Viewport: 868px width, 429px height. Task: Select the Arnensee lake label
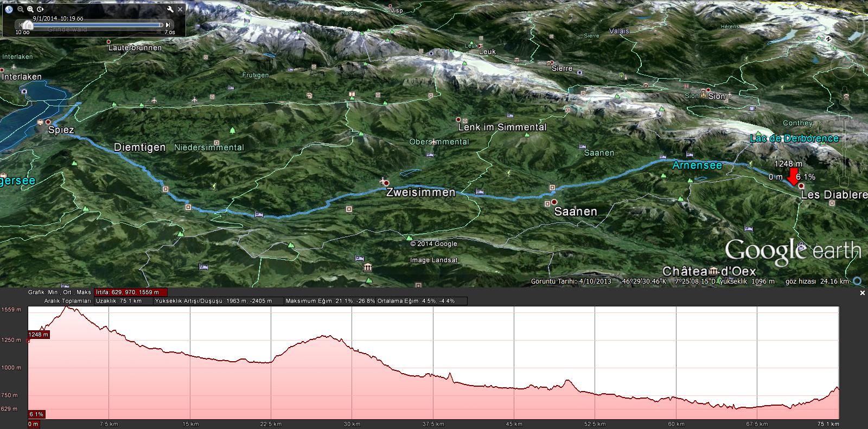[697, 165]
